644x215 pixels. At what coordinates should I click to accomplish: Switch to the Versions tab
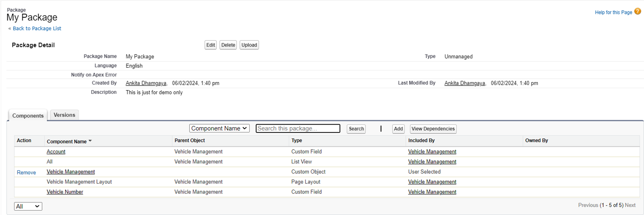(64, 115)
